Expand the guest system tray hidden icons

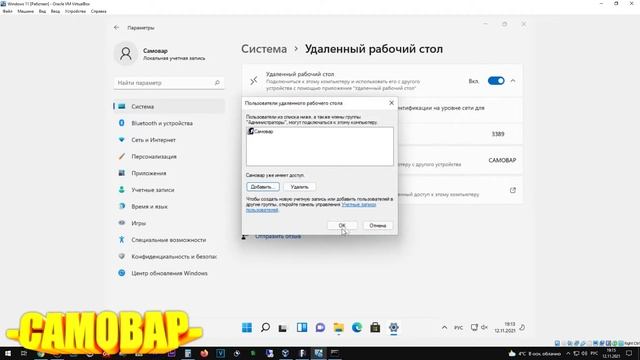pyautogui.click(x=444, y=327)
